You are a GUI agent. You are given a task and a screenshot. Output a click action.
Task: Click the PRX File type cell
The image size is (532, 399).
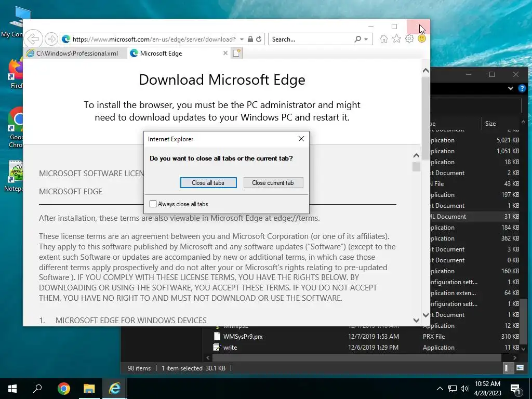pyautogui.click(x=434, y=337)
